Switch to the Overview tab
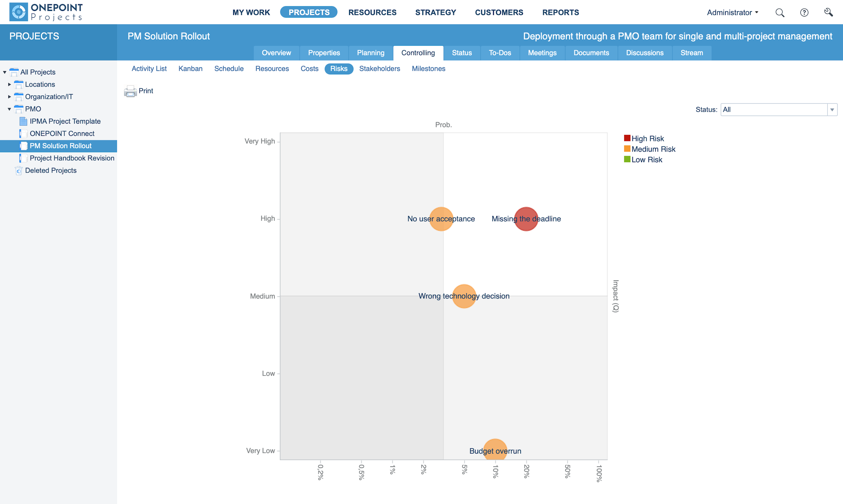The width and height of the screenshot is (843, 504). (x=276, y=53)
